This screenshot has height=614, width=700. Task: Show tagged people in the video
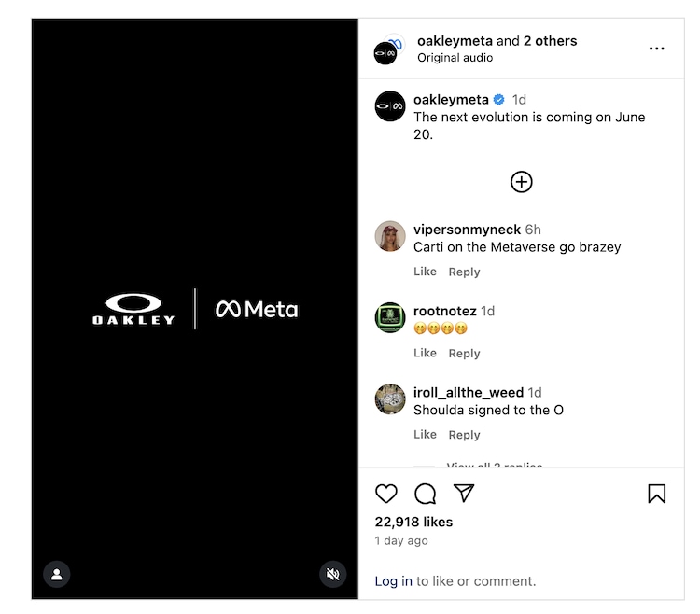[57, 574]
